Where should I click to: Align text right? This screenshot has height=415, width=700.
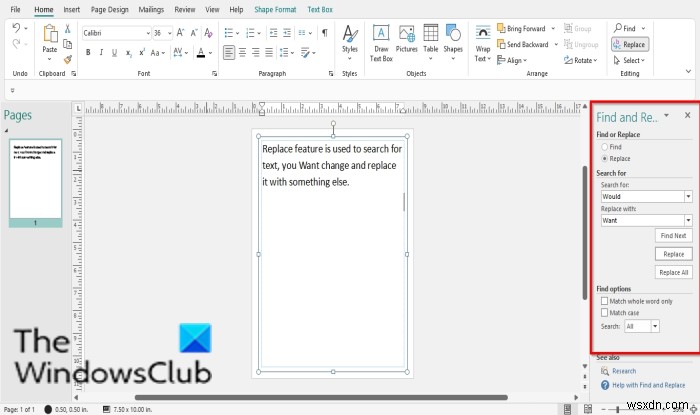pos(255,53)
